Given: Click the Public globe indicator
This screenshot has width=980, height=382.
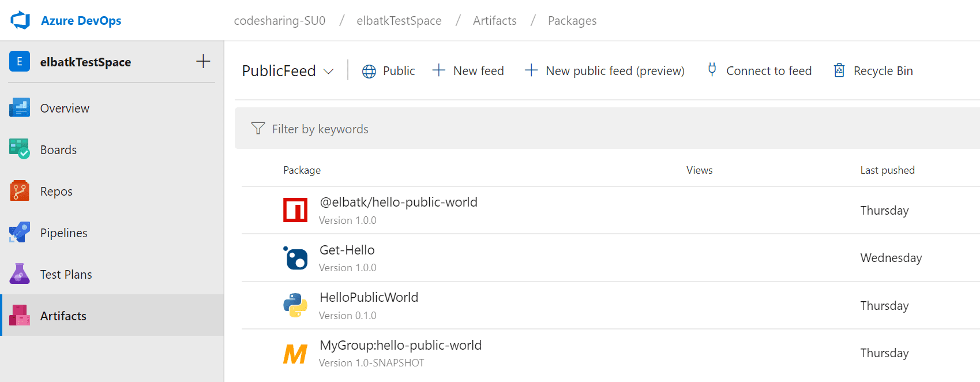Looking at the screenshot, I should coord(388,71).
